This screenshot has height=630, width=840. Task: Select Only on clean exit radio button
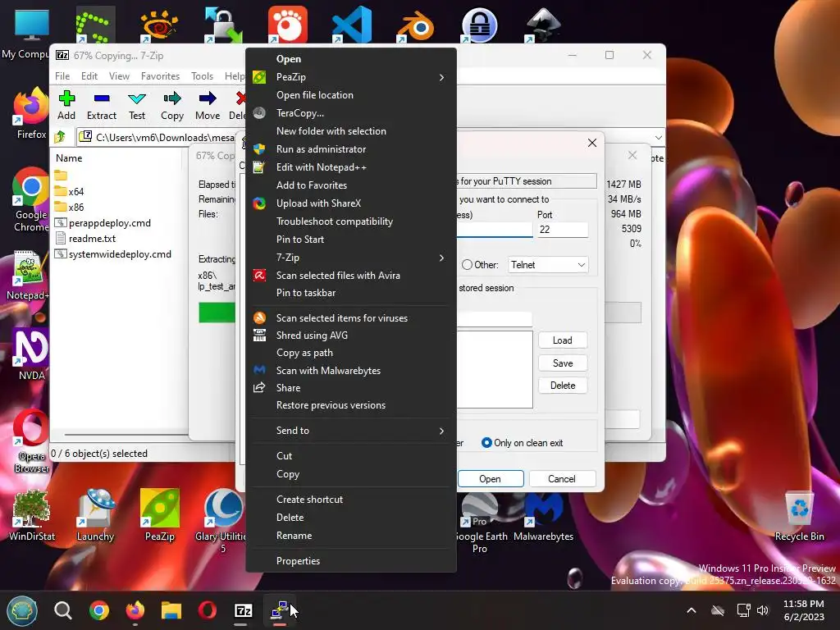tap(486, 442)
